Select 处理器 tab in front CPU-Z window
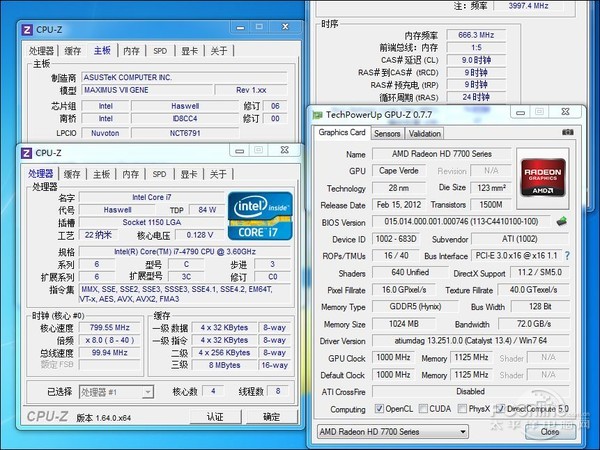 (41, 174)
